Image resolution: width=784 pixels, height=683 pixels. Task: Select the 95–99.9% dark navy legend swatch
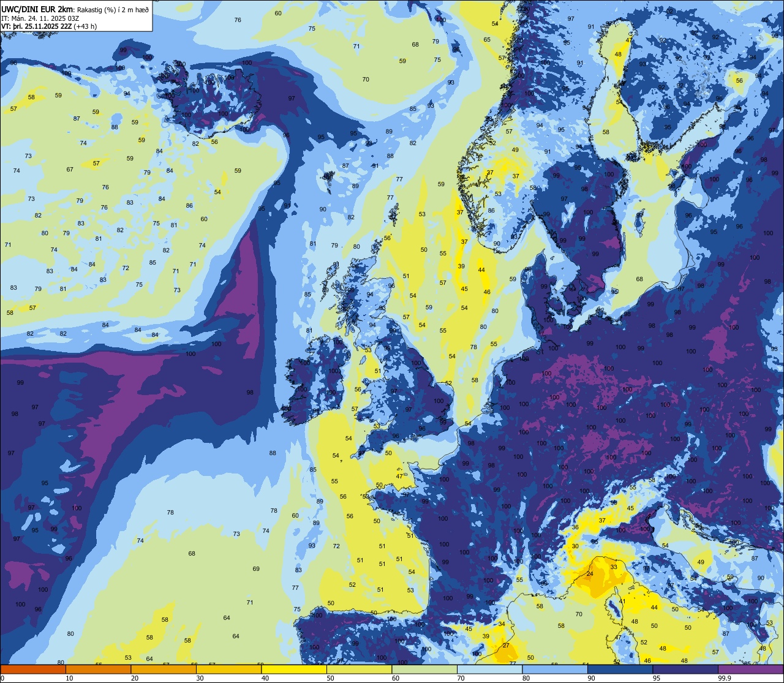pyautogui.click(x=685, y=669)
